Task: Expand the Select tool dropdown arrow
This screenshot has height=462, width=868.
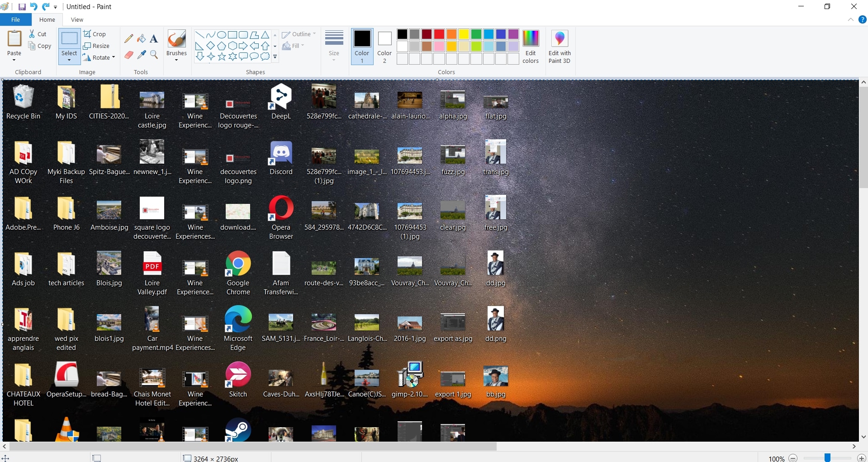Action: click(x=69, y=60)
